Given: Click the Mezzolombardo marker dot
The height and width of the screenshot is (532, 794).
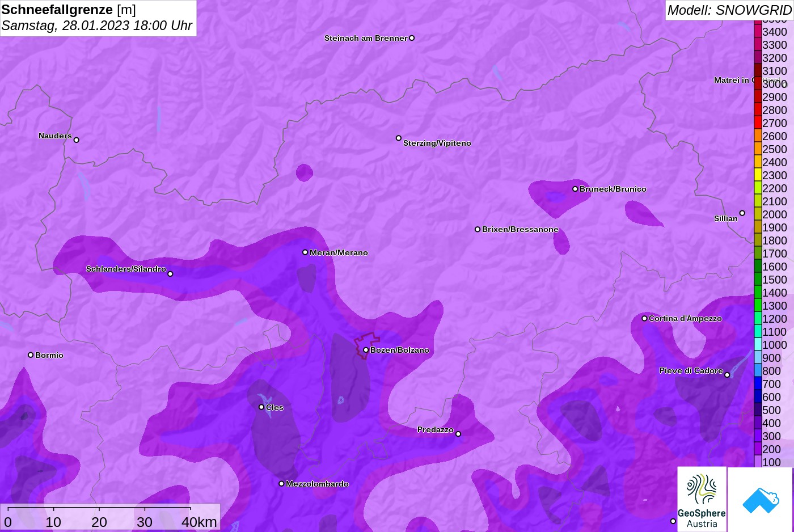Looking at the screenshot, I should point(281,484).
